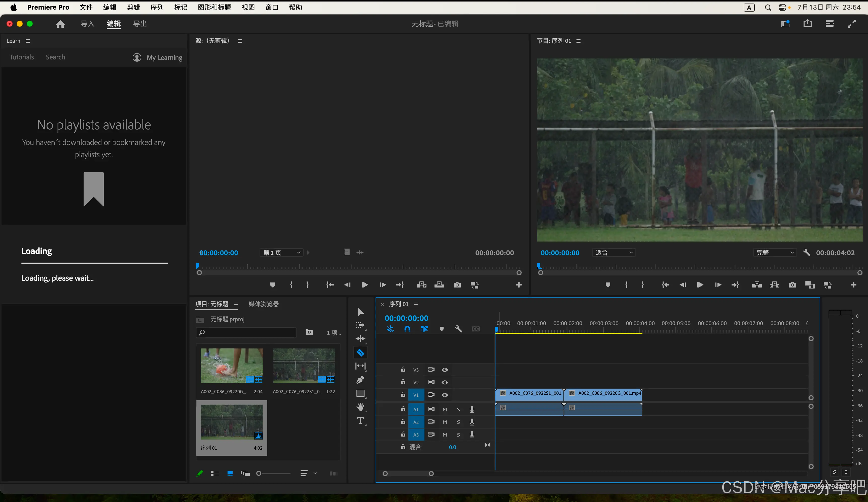Select the 序列 01 thumbnail in project panel
Viewport: 868px width, 502px height.
click(231, 422)
